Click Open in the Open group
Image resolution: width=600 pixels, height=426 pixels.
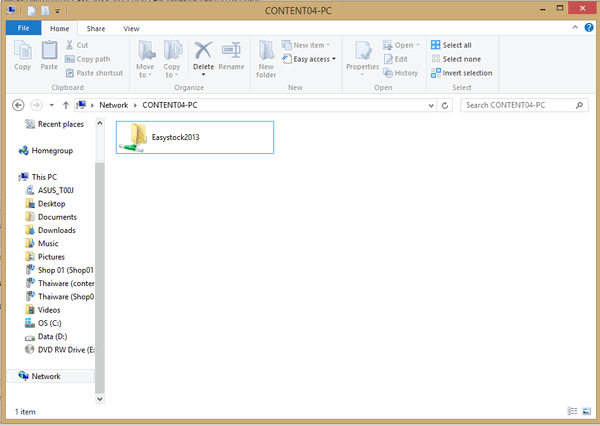(401, 45)
